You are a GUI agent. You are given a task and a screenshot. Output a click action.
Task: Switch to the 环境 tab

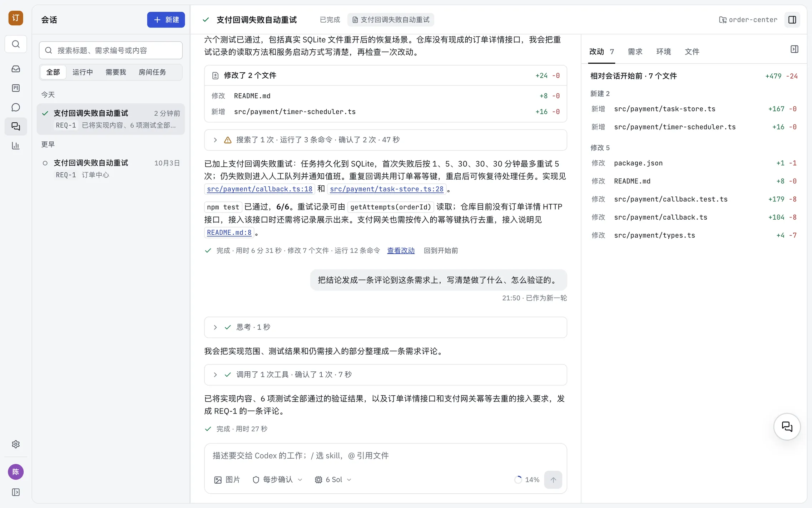point(664,52)
